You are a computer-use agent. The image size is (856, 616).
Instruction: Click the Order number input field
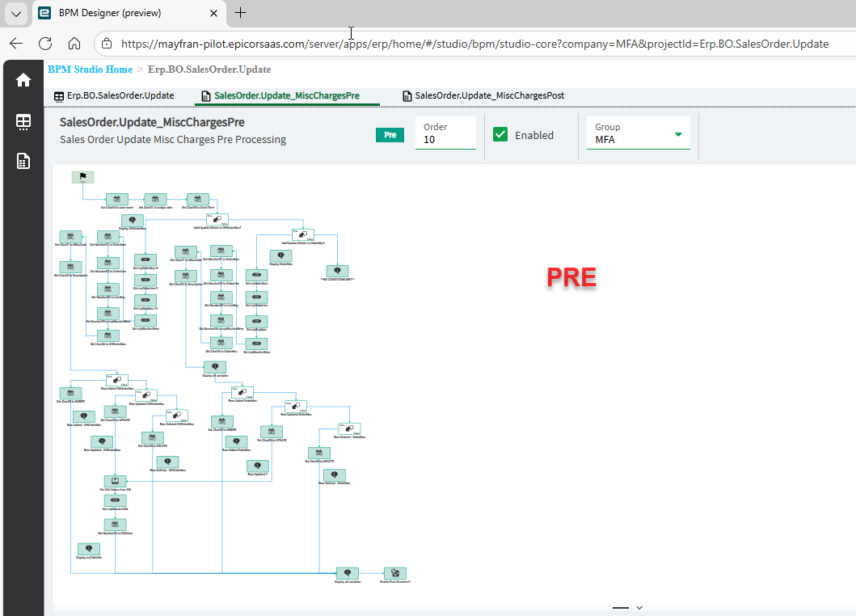(445, 133)
